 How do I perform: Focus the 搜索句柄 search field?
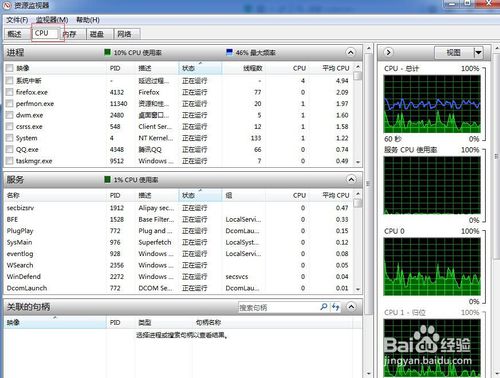279,307
